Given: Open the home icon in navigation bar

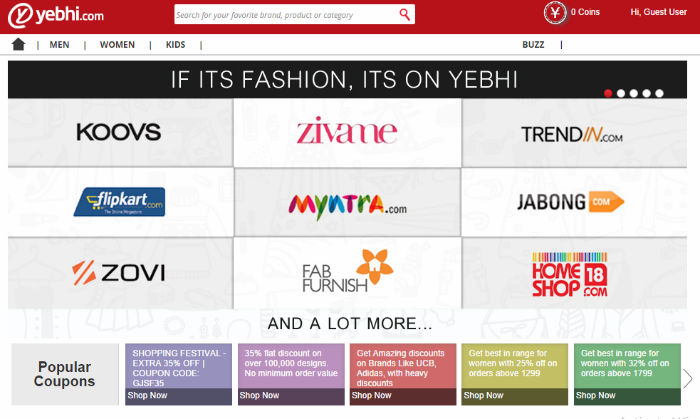Looking at the screenshot, I should [x=18, y=44].
